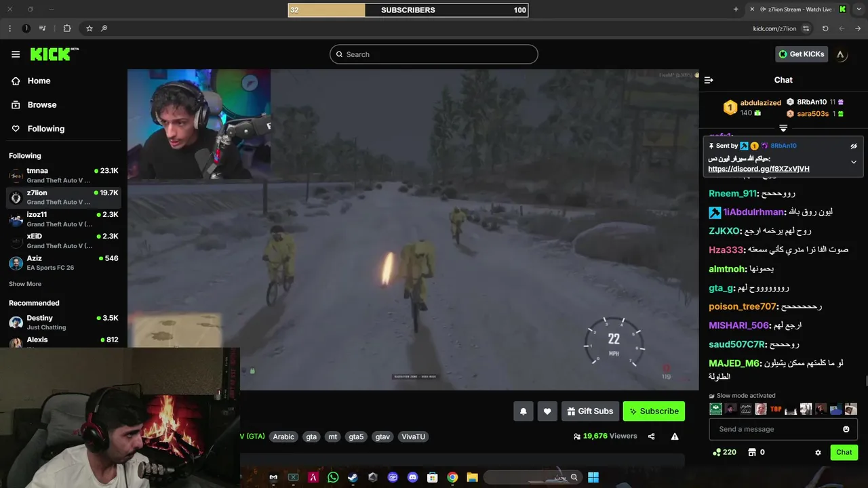Select the gtav tag
Image resolution: width=868 pixels, height=488 pixels.
[x=382, y=436]
